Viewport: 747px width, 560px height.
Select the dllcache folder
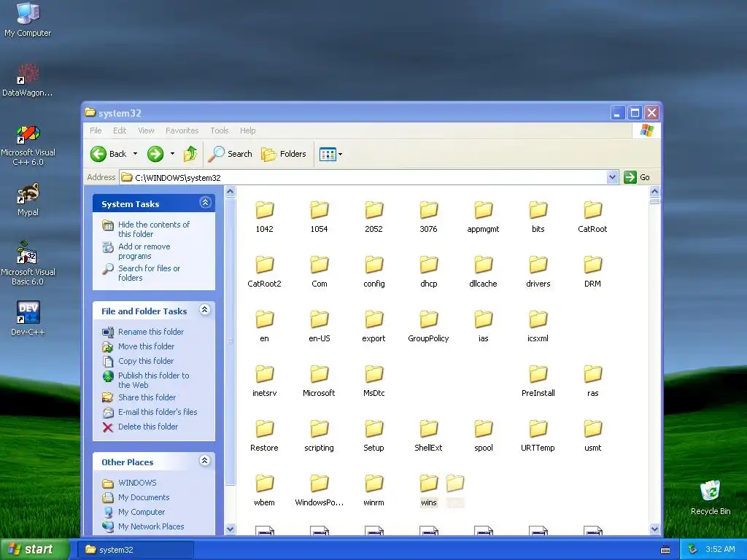point(483,271)
